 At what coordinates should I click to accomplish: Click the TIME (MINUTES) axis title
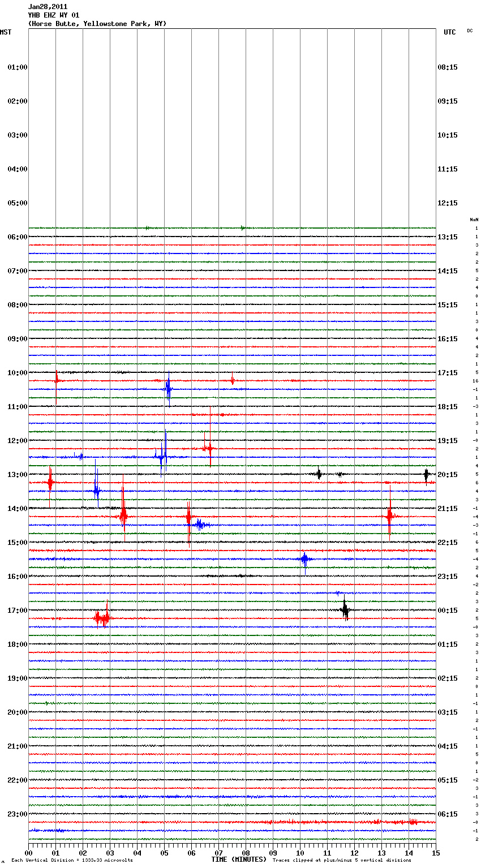(x=239, y=860)
